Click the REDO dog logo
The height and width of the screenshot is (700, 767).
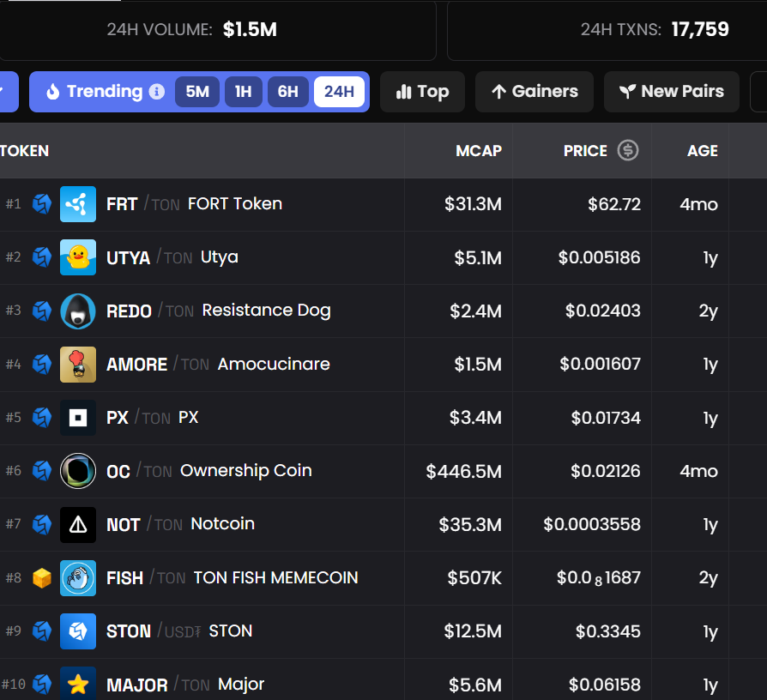point(78,311)
